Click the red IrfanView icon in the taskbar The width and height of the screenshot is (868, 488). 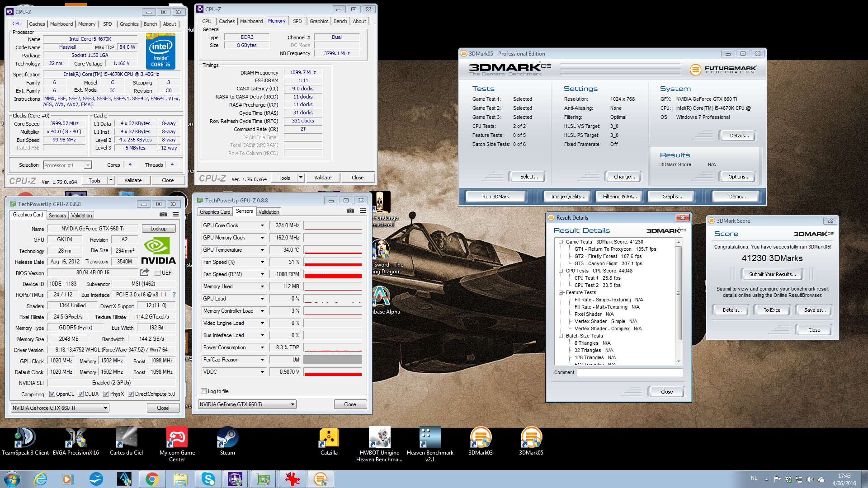point(292,479)
